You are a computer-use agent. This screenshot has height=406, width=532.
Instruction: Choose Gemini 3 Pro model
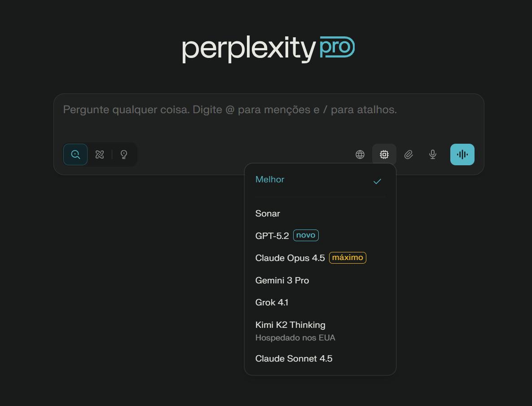coord(282,280)
